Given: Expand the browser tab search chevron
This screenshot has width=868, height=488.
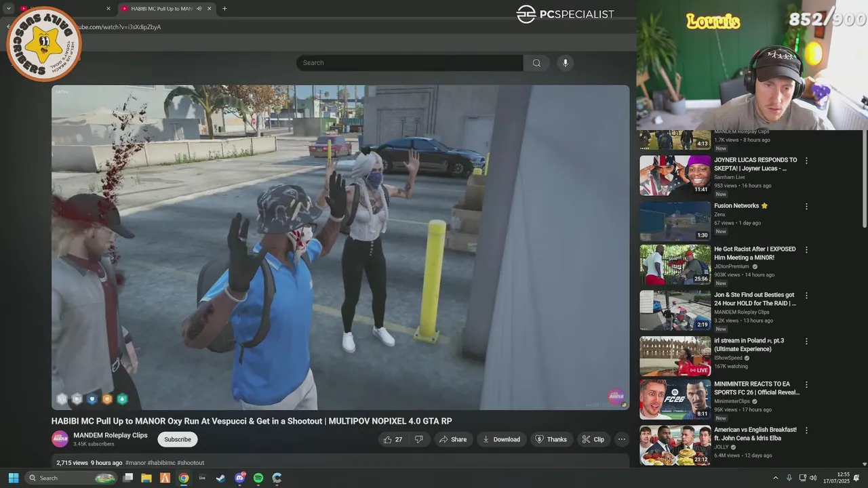Looking at the screenshot, I should click(x=9, y=9).
